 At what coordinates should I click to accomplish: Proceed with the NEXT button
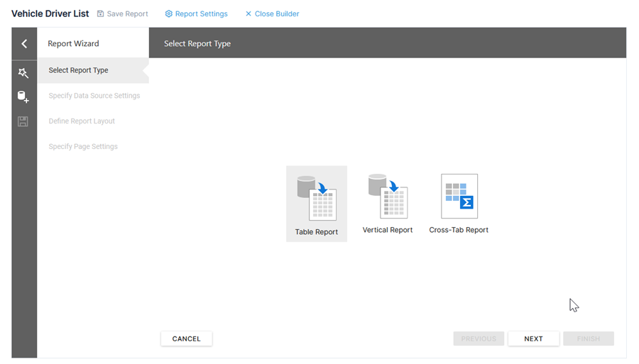pyautogui.click(x=533, y=339)
